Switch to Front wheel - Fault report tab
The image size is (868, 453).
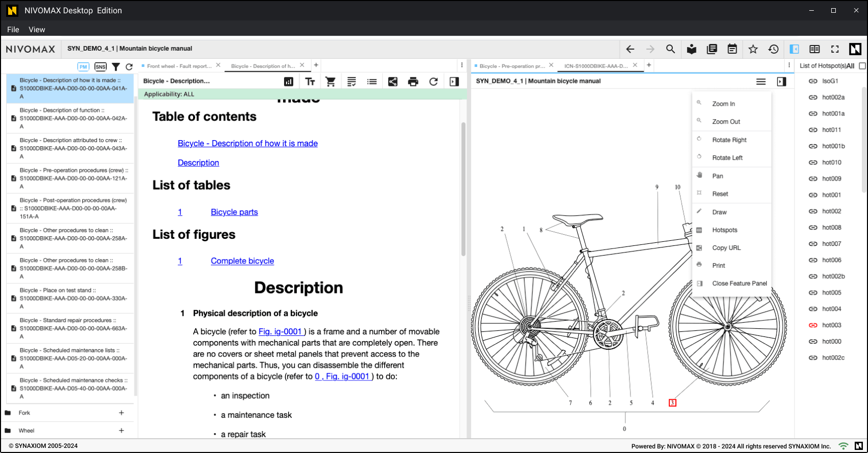click(x=179, y=66)
